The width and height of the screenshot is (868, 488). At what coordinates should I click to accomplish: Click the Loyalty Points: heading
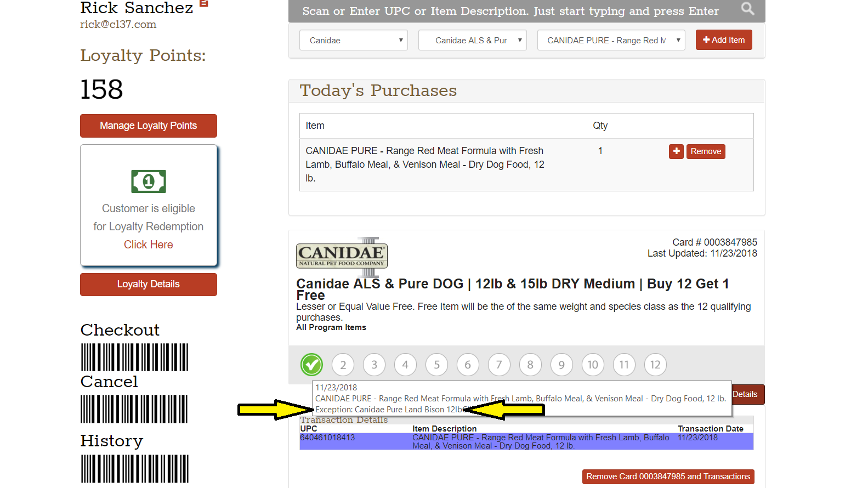tap(143, 55)
